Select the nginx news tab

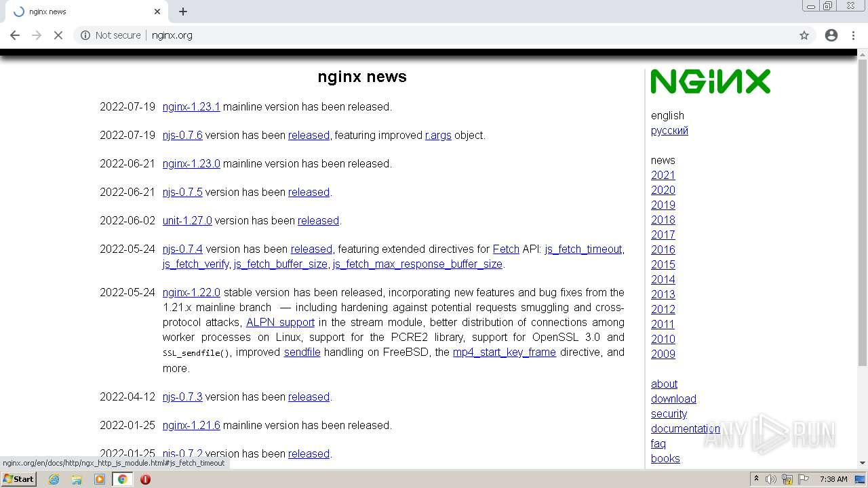pos(87,12)
